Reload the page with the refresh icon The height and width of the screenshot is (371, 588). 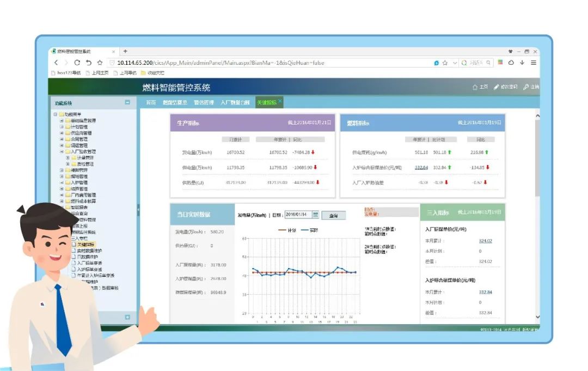[x=76, y=62]
